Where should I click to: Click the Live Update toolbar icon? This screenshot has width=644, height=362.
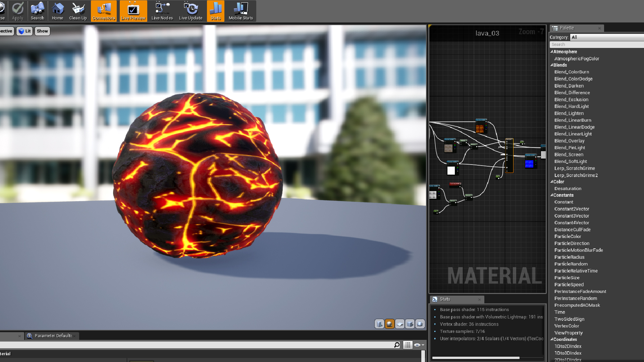[190, 11]
